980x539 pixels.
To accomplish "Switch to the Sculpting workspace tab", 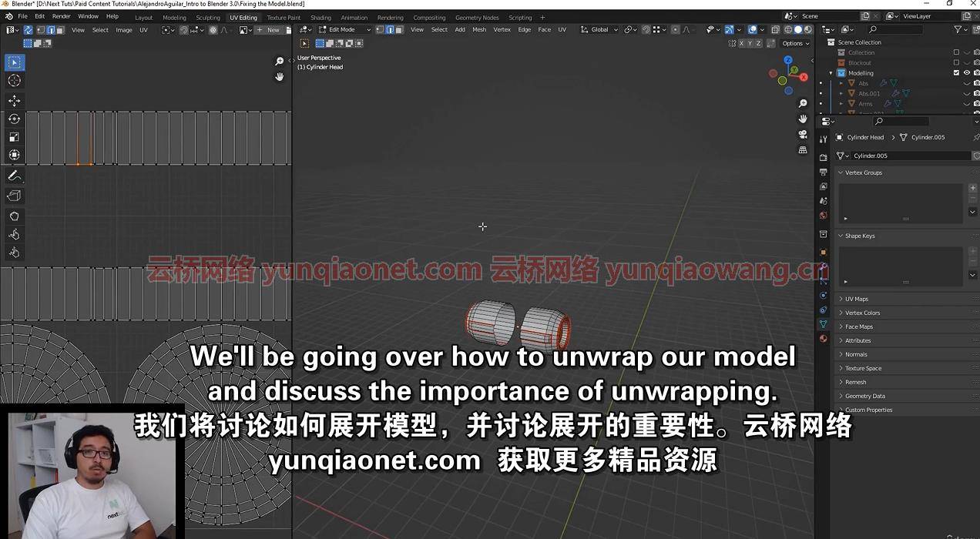I will (208, 17).
